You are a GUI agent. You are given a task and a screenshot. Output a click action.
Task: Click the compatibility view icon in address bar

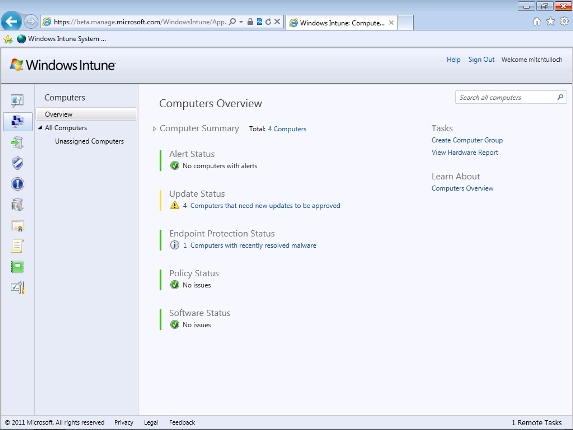[259, 22]
